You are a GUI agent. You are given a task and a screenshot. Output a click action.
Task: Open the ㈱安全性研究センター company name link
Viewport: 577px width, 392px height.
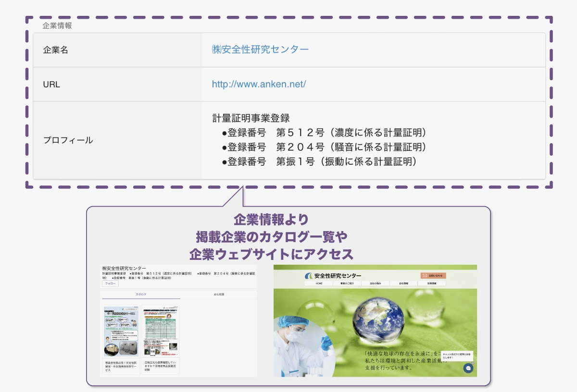[x=260, y=49]
